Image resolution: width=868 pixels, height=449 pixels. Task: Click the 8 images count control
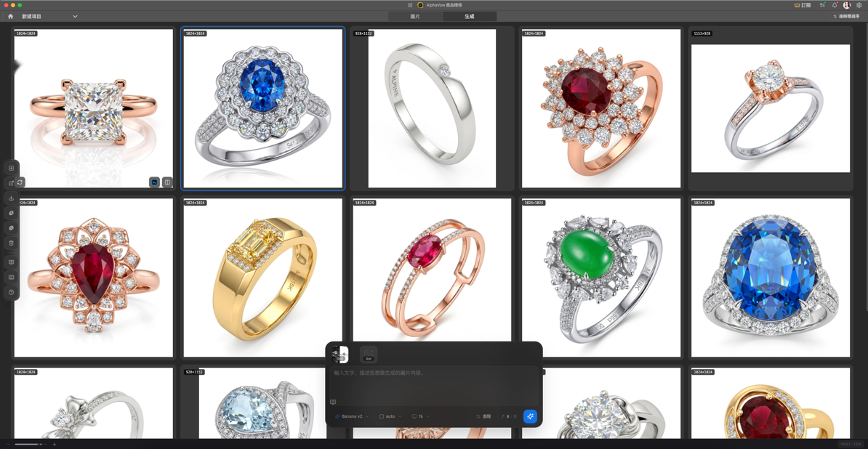[509, 416]
